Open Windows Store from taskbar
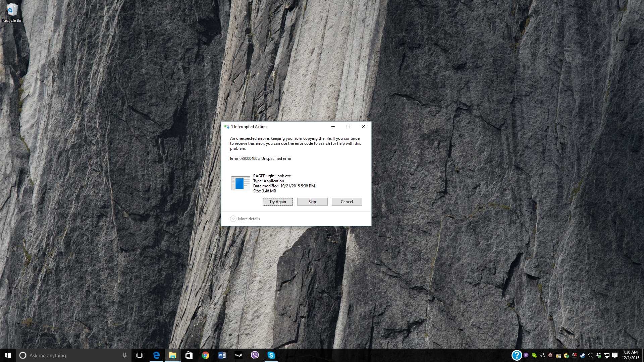Screen dimensions: 644x362 (189, 355)
